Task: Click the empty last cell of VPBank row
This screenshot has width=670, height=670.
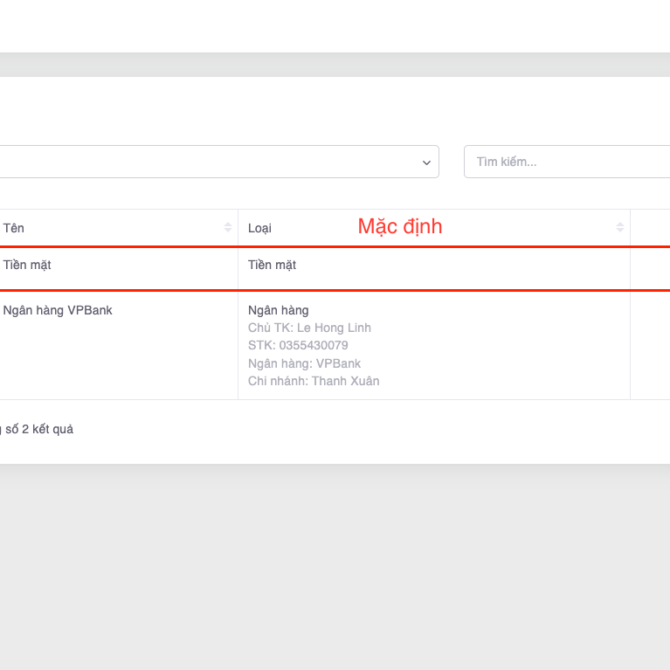Action: click(650, 345)
